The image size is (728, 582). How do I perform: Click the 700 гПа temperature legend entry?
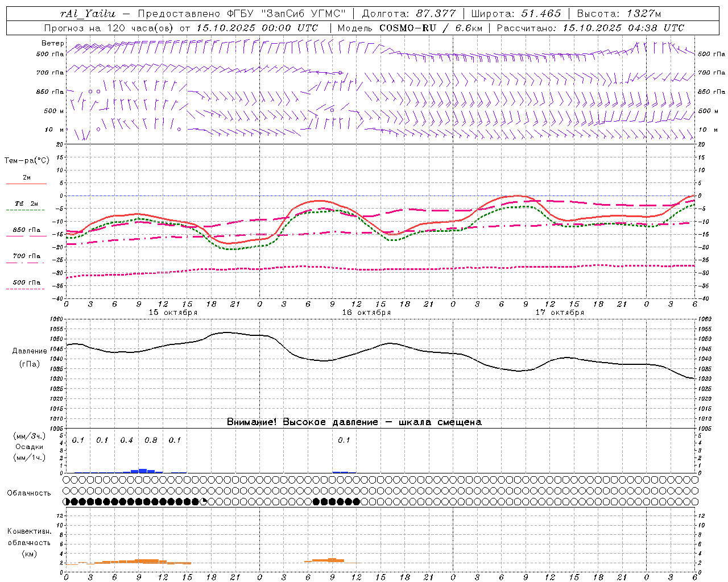(x=26, y=256)
